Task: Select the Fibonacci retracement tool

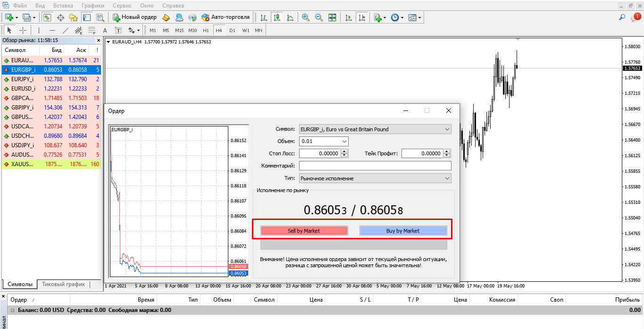Action: pos(92,30)
